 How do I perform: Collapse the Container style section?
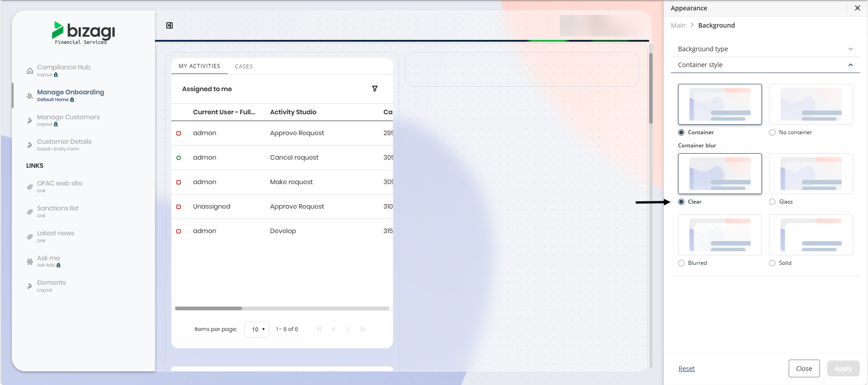[766, 65]
